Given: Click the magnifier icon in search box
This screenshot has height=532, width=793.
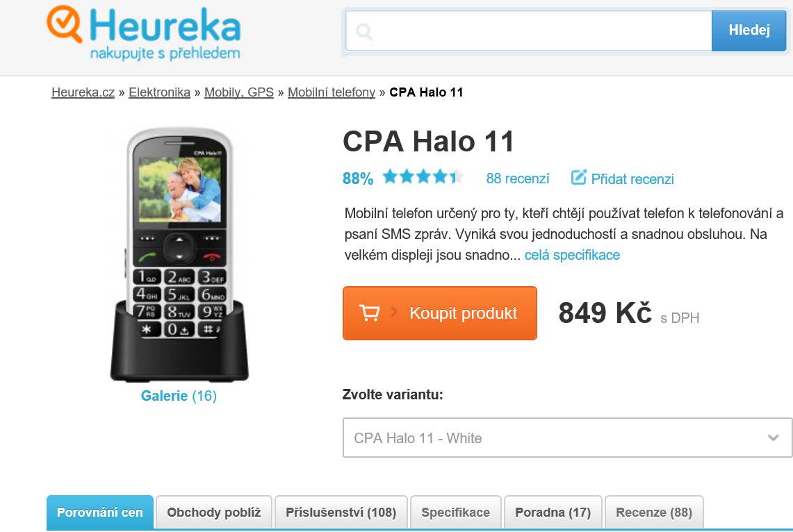Looking at the screenshot, I should pyautogui.click(x=364, y=32).
